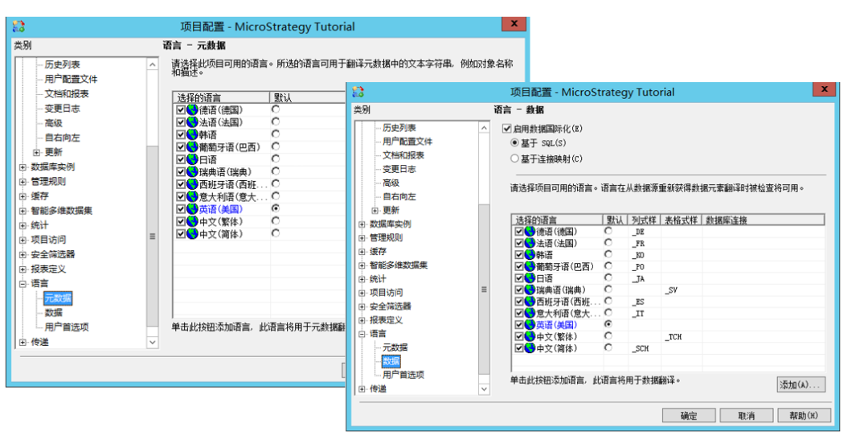Viewport: 868px width, 440px height.
Task: Click _DE column style cell for 德语
Action: click(645, 232)
